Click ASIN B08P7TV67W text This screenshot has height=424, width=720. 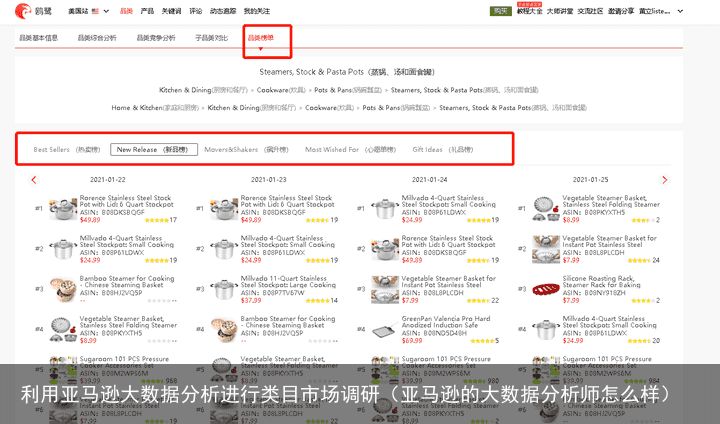[x=272, y=293]
